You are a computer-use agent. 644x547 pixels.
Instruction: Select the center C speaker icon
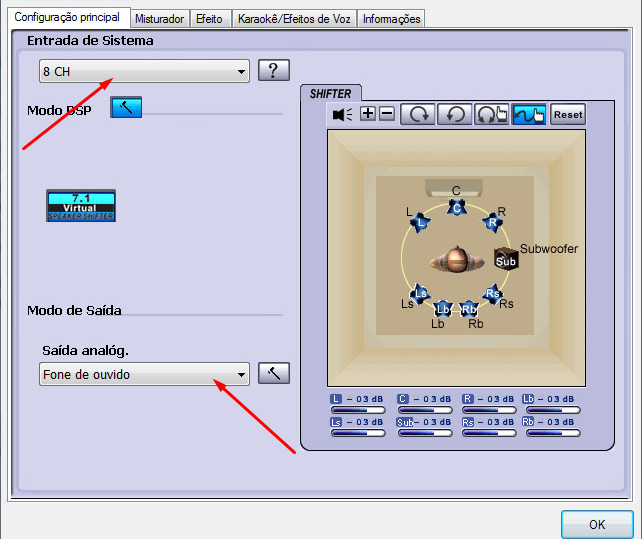456,207
